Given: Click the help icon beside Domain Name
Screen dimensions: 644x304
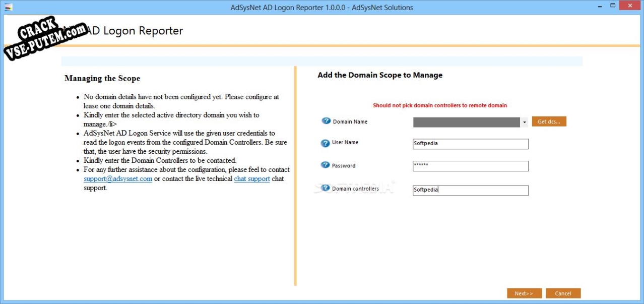Looking at the screenshot, I should (326, 121).
